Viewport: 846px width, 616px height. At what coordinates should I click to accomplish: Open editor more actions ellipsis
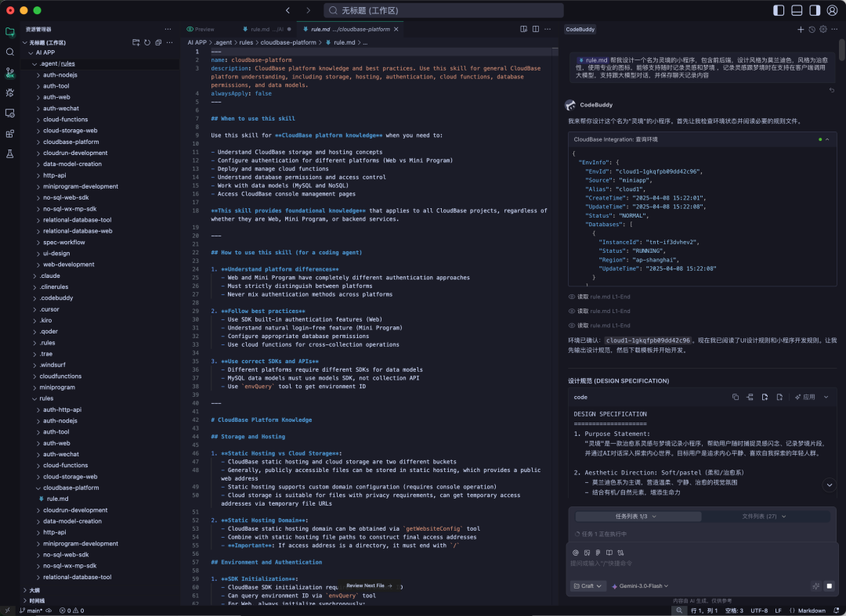coord(548,29)
